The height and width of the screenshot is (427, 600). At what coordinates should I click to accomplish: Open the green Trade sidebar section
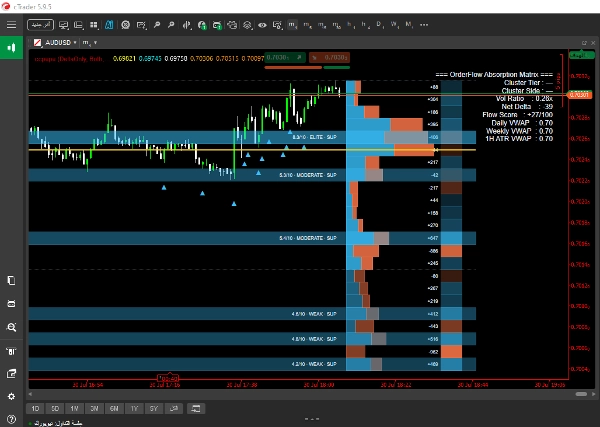[x=11, y=47]
